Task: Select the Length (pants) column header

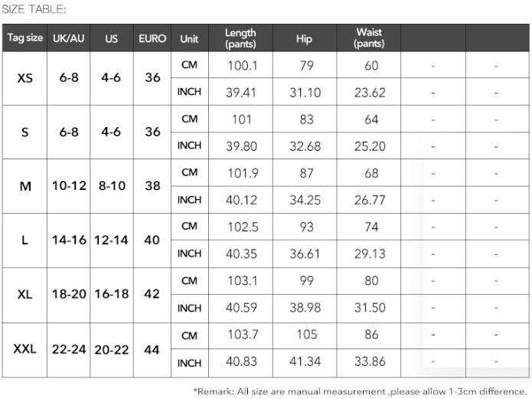Action: (x=240, y=38)
